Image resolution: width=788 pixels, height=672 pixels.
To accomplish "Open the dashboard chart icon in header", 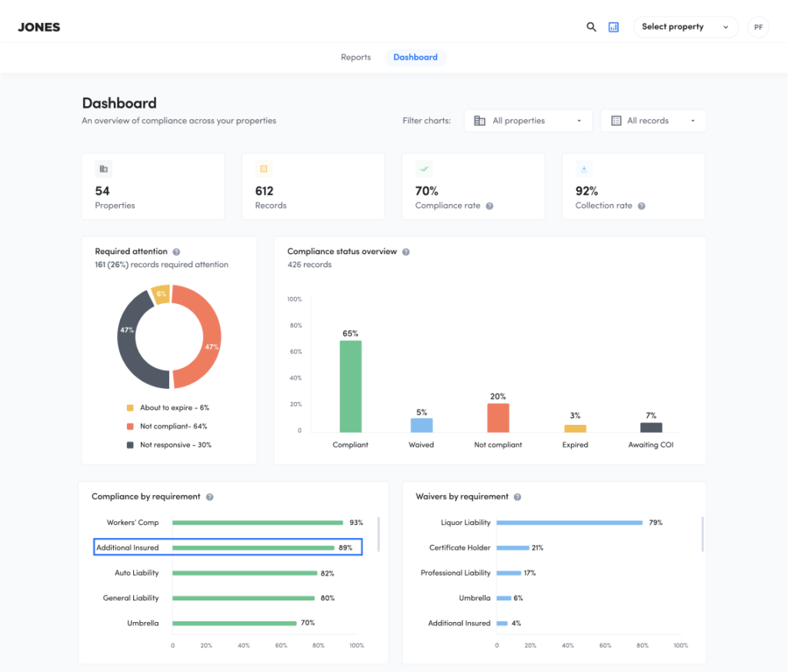I will (613, 27).
